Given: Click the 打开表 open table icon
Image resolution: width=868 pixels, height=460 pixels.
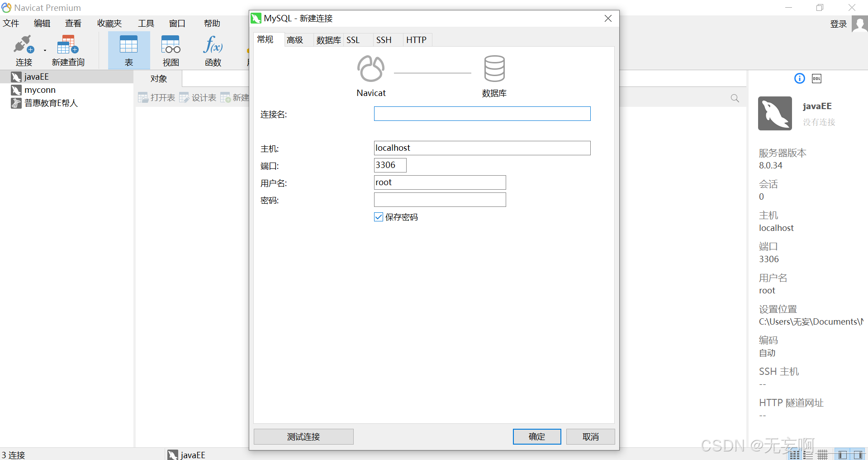Looking at the screenshot, I should tap(157, 97).
